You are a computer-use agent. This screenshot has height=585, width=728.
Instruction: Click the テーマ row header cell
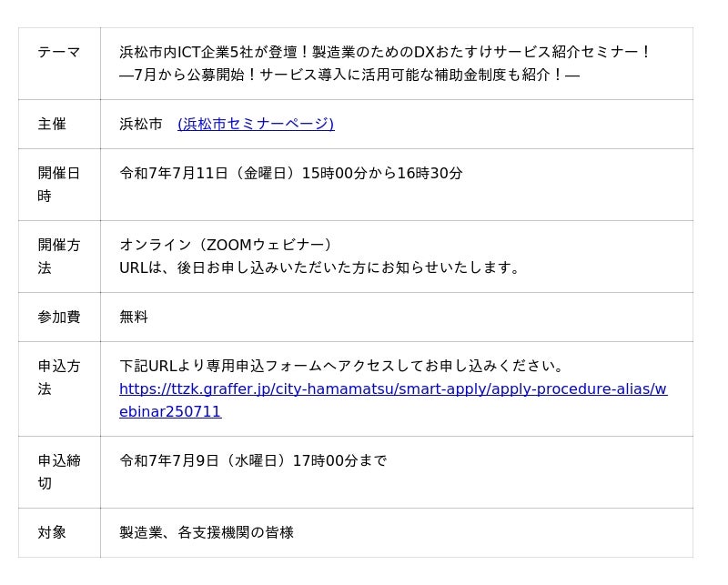tap(59, 64)
